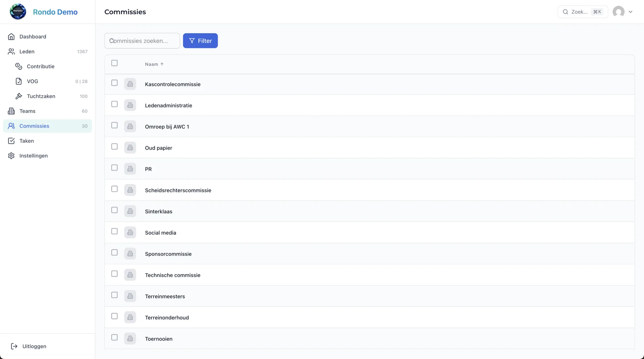The height and width of the screenshot is (359, 644).
Task: Click the Leden people icon
Action: [11, 52]
